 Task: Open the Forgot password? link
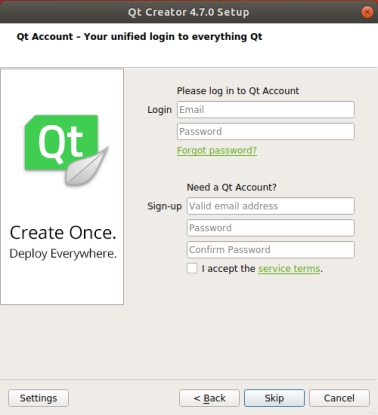217,151
